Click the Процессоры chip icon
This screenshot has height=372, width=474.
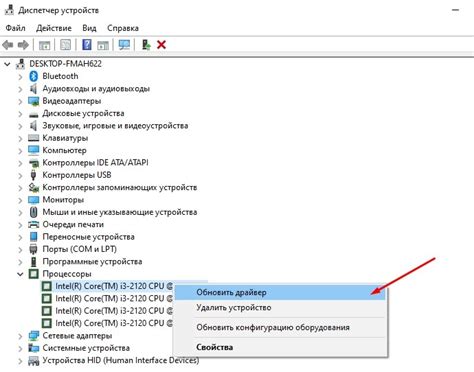pos(34,274)
